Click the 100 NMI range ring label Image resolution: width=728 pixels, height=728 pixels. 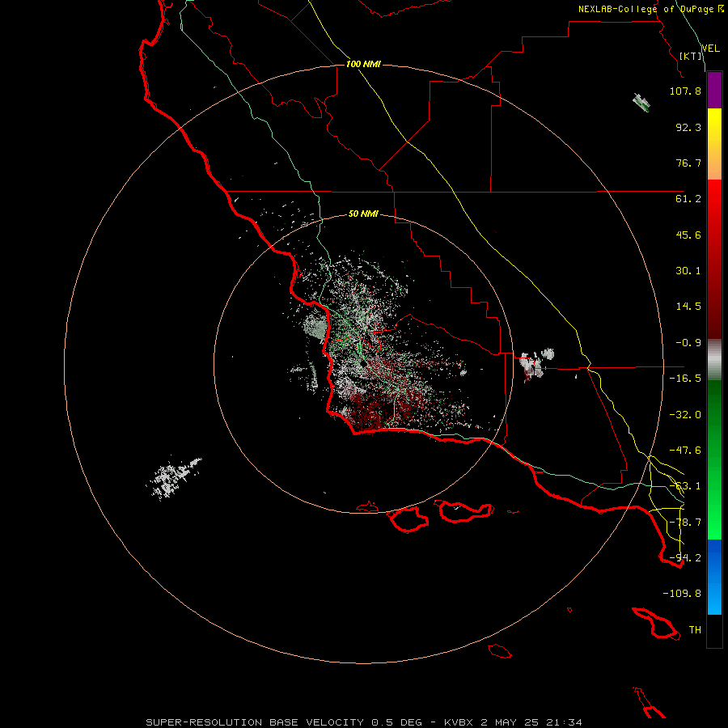[x=363, y=64]
